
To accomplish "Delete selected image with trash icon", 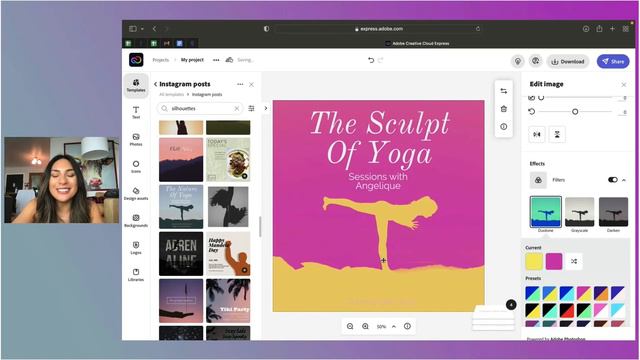I will (504, 109).
